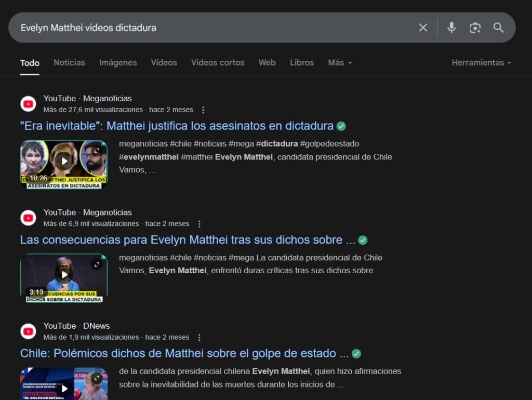Select the Todo tab
Screen dimensions: 532x400
click(30, 63)
